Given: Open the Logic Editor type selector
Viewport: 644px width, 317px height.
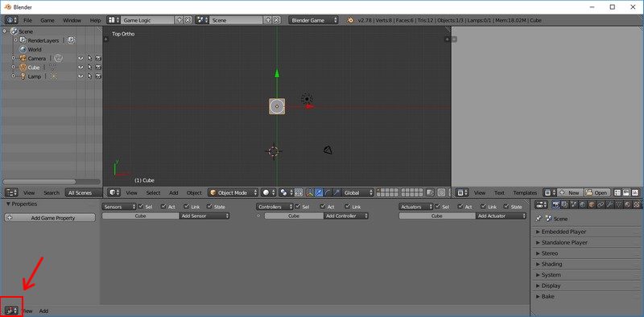Looking at the screenshot, I should [11, 311].
